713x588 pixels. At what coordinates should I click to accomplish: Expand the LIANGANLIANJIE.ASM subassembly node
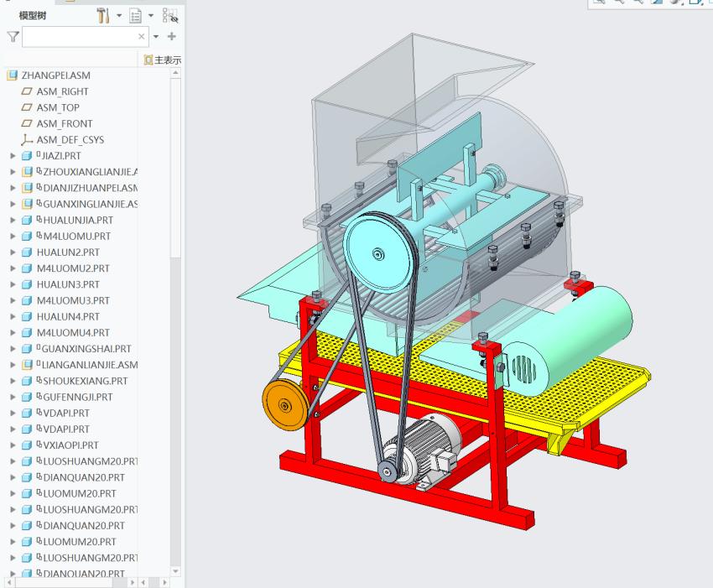pyautogui.click(x=13, y=365)
